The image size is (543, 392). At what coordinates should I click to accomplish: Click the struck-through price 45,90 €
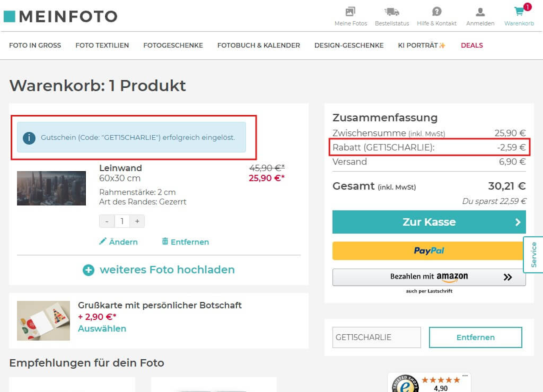coord(267,168)
